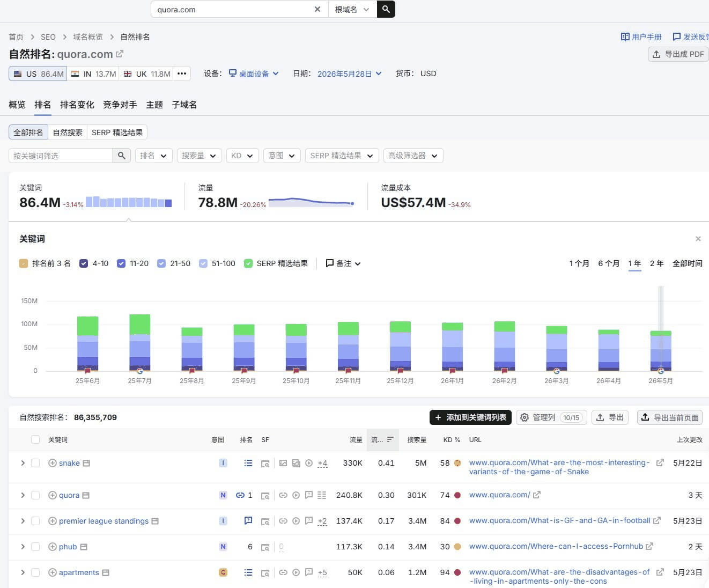
Task: Open the root domain type dropdown
Action: coord(352,9)
